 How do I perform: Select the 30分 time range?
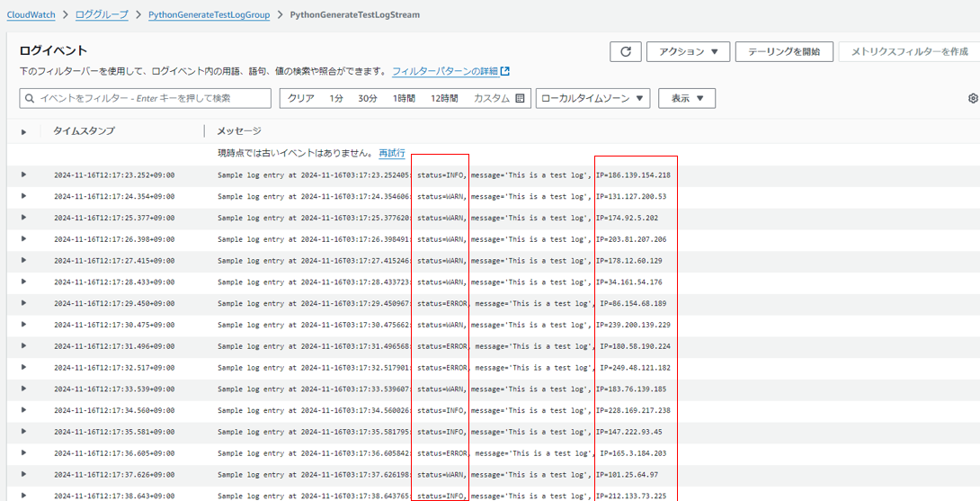[368, 98]
